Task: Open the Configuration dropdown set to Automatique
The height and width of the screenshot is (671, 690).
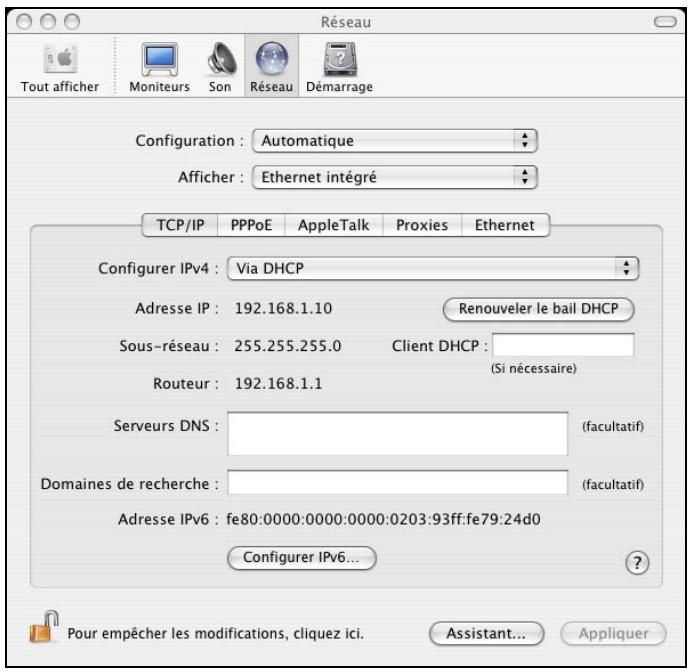Action: pos(395,141)
